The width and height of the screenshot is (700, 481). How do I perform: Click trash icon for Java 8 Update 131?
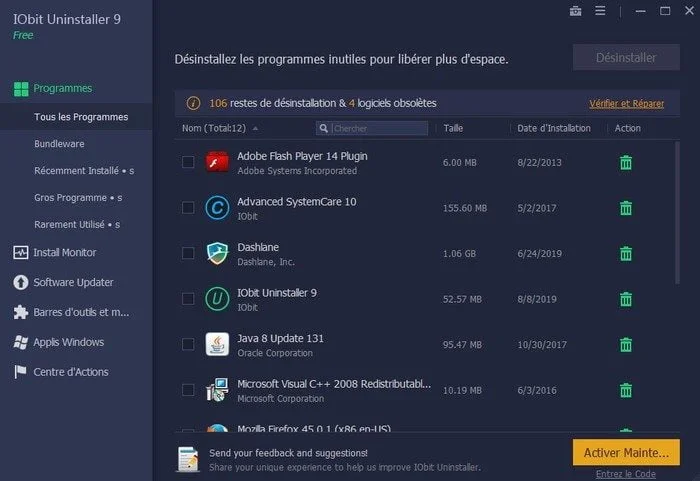click(x=626, y=345)
